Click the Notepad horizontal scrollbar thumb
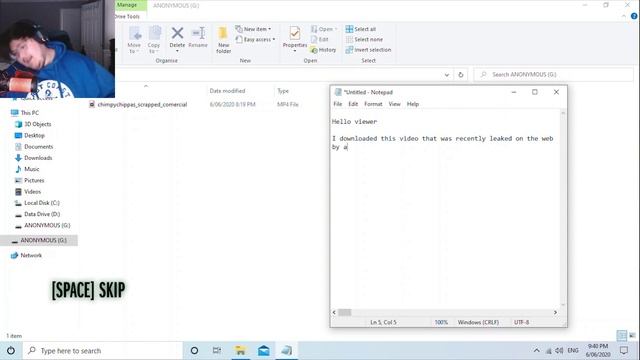The image size is (640, 360). click(344, 312)
